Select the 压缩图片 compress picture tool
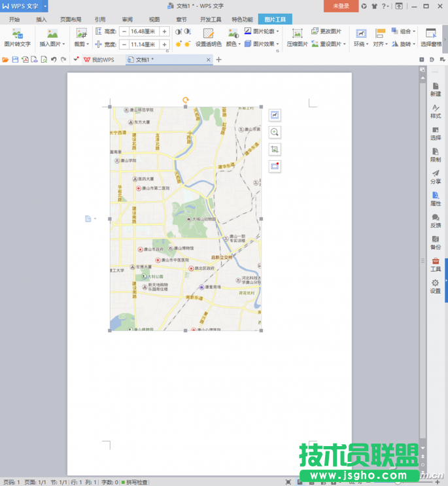 [x=297, y=37]
